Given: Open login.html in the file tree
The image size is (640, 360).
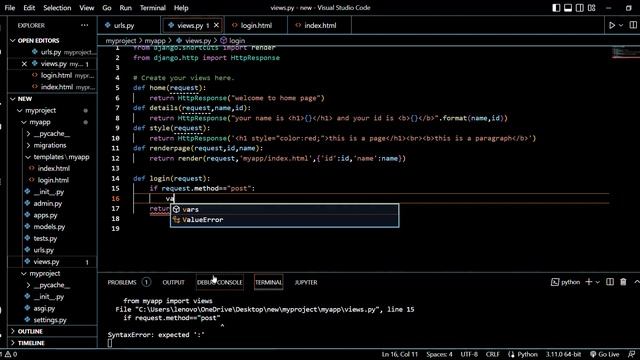Looking at the screenshot, I should (x=52, y=180).
